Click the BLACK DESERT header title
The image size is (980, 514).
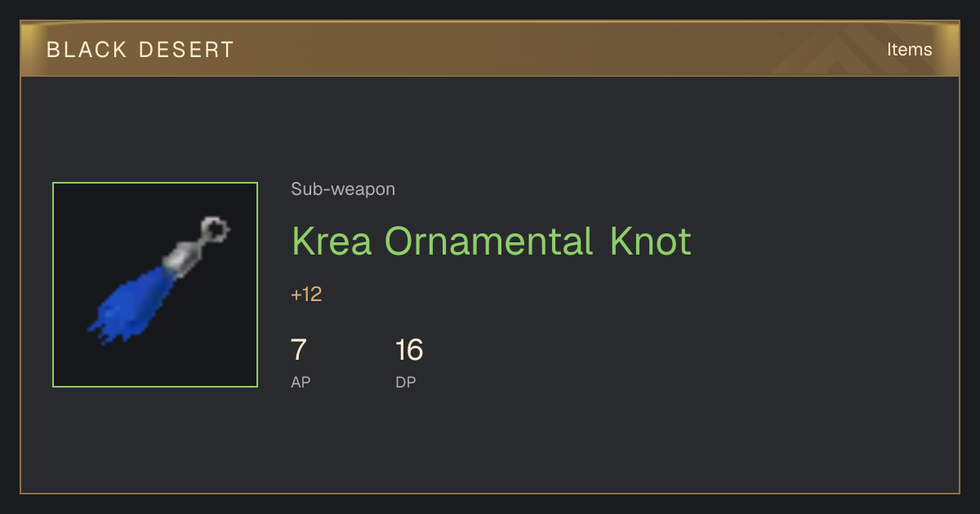140,50
